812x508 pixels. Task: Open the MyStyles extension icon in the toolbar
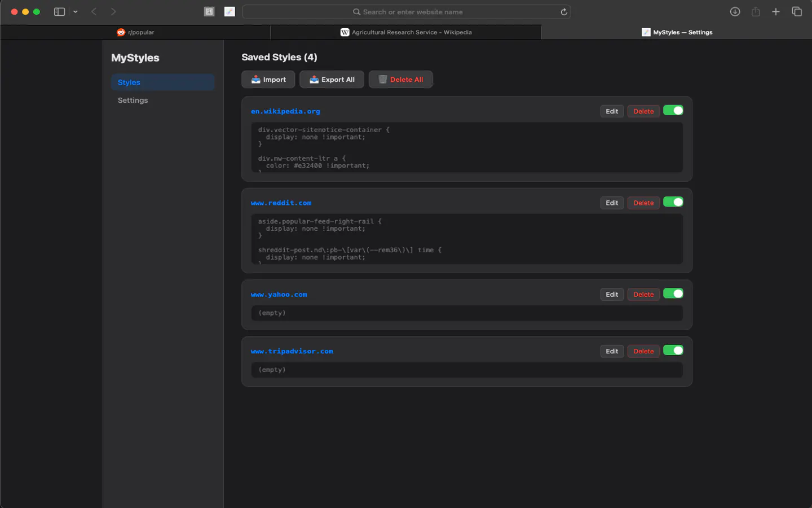tap(230, 12)
